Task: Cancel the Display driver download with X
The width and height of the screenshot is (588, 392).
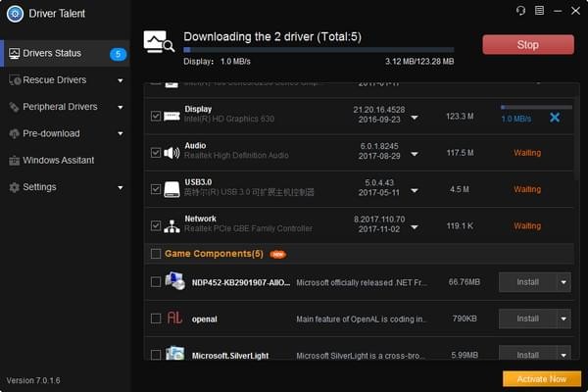Action: click(555, 118)
